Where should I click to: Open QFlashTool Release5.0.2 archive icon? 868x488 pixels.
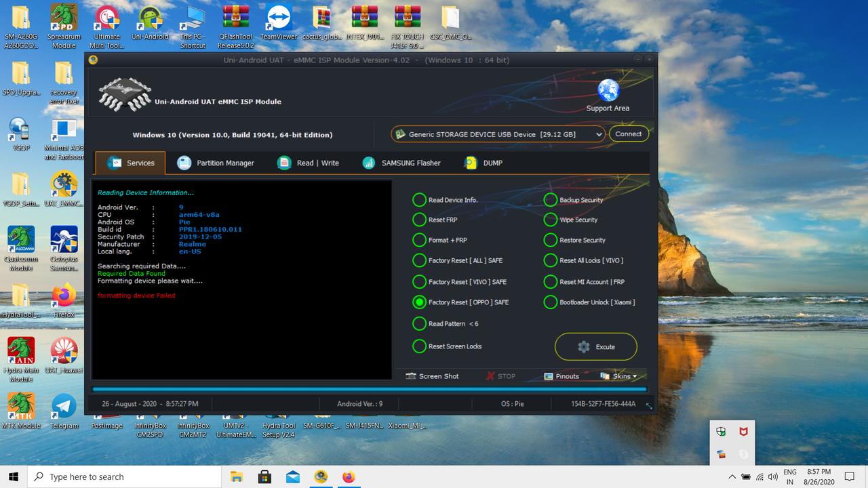(x=235, y=27)
